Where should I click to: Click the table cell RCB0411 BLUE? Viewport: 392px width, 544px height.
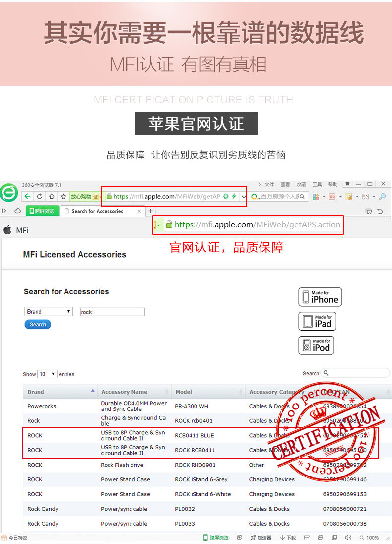click(x=195, y=435)
